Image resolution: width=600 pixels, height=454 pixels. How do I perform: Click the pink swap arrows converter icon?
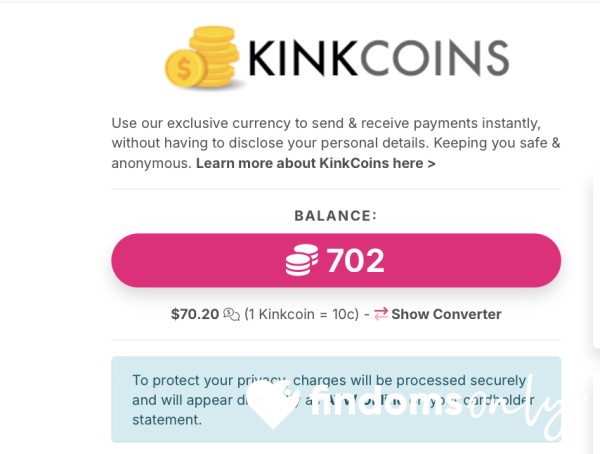pos(381,314)
